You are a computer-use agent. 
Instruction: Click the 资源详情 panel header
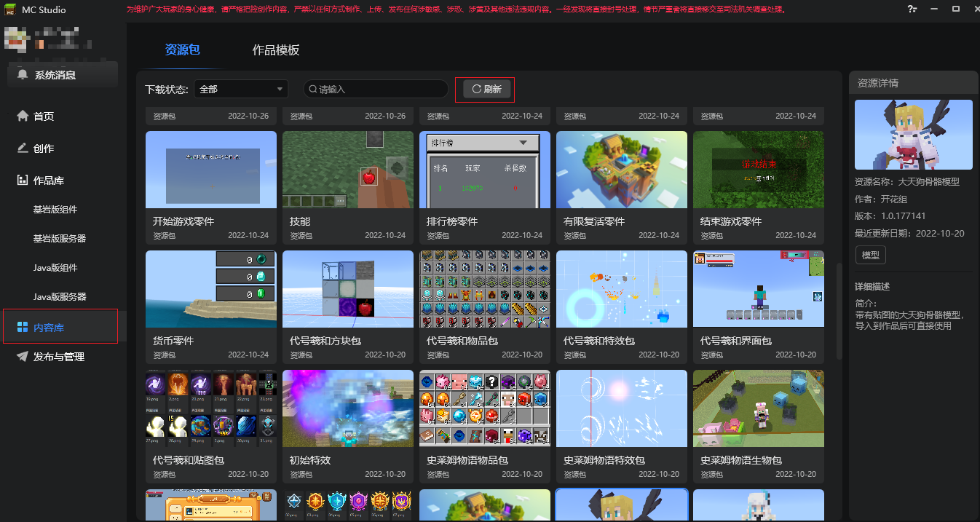914,82
